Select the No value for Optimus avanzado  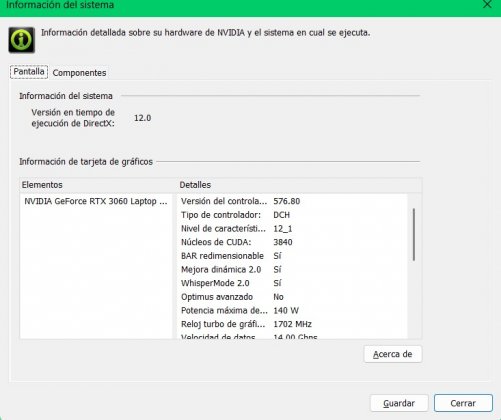pyautogui.click(x=278, y=297)
